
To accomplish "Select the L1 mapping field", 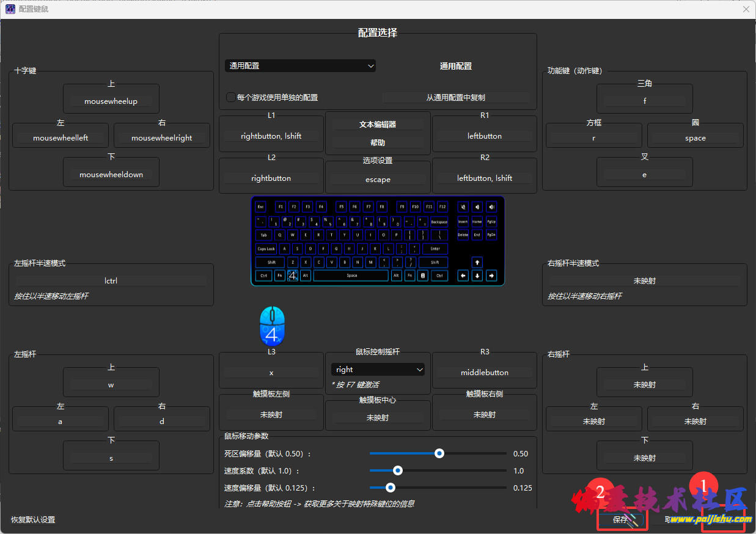I will pyautogui.click(x=271, y=136).
